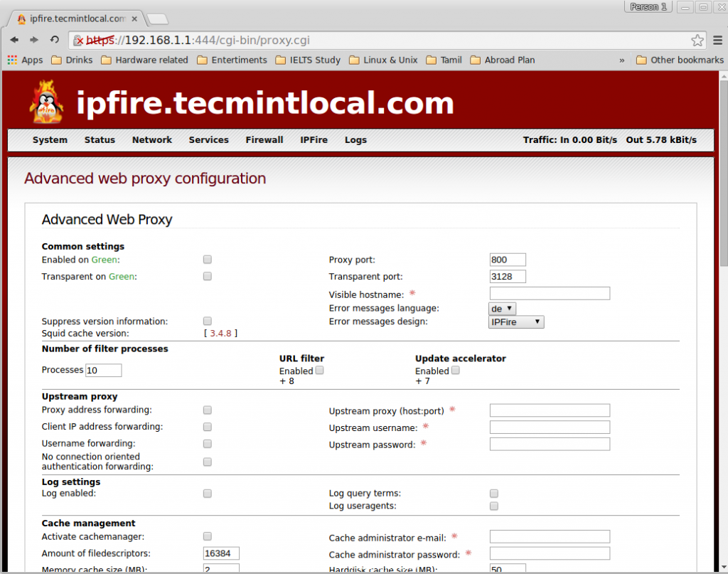
Task: Check Suppress version information
Action: click(207, 320)
